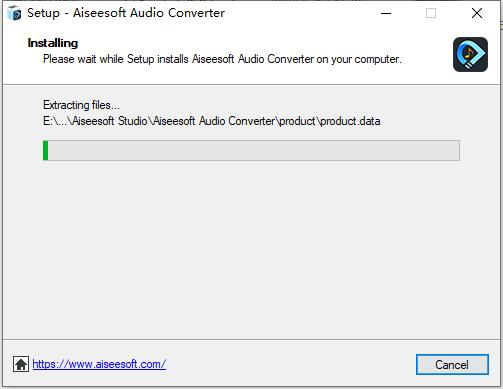Click the unfilled grey part of progress bar
503x389 pixels.
point(254,150)
